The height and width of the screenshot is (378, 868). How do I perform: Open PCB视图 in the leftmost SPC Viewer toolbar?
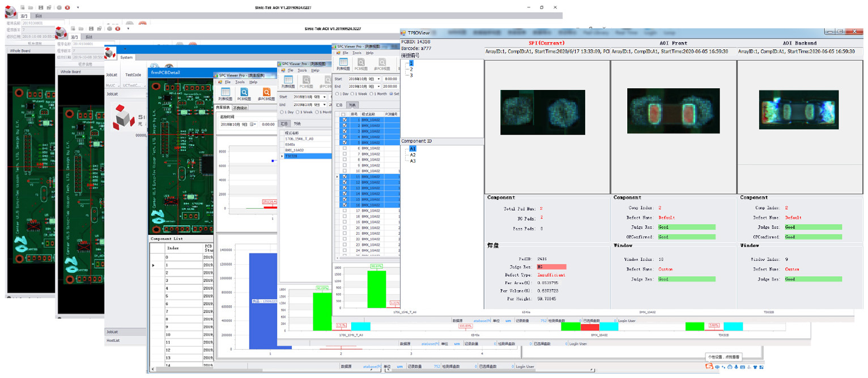coord(244,93)
